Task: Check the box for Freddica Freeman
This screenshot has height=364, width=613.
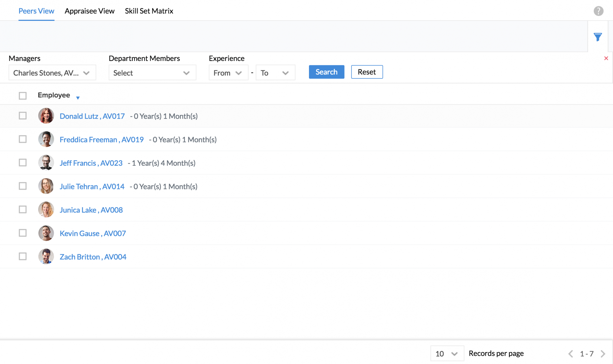Action: [x=23, y=139]
